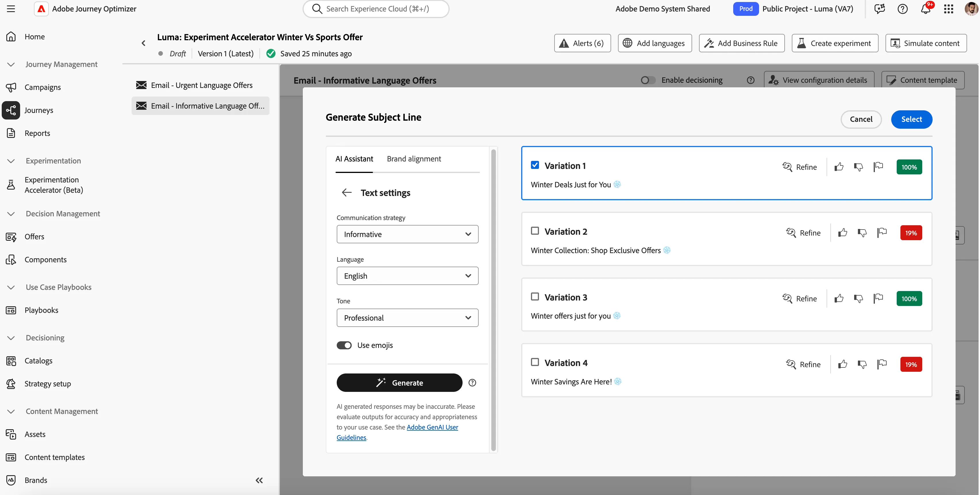
Task: Open the Tone dropdown set to Professional
Action: point(407,318)
